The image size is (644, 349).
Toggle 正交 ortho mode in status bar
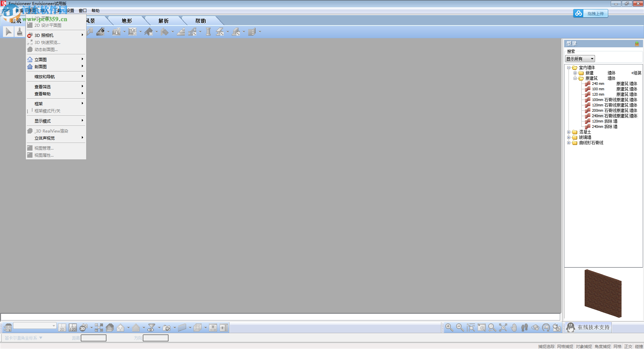click(x=628, y=346)
